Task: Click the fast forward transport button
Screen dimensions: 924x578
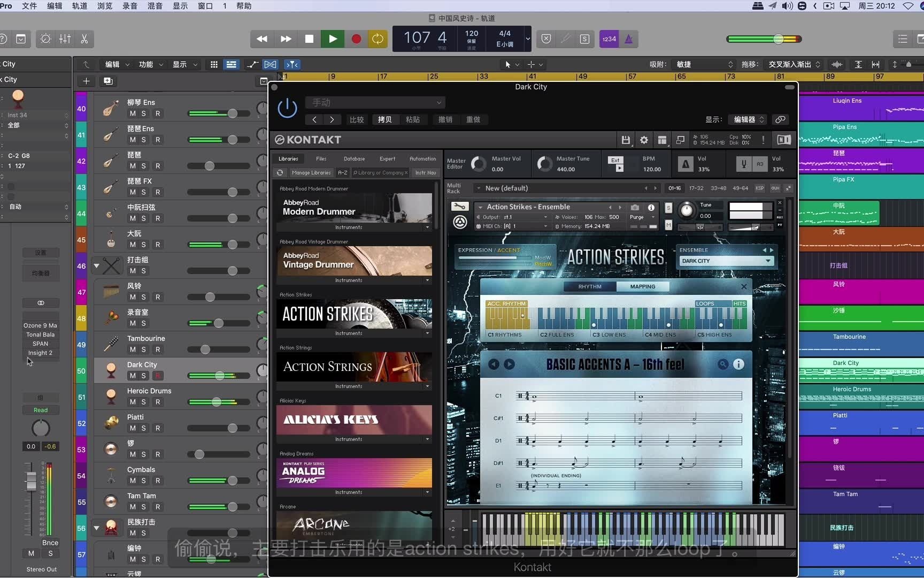Action: [x=286, y=39]
